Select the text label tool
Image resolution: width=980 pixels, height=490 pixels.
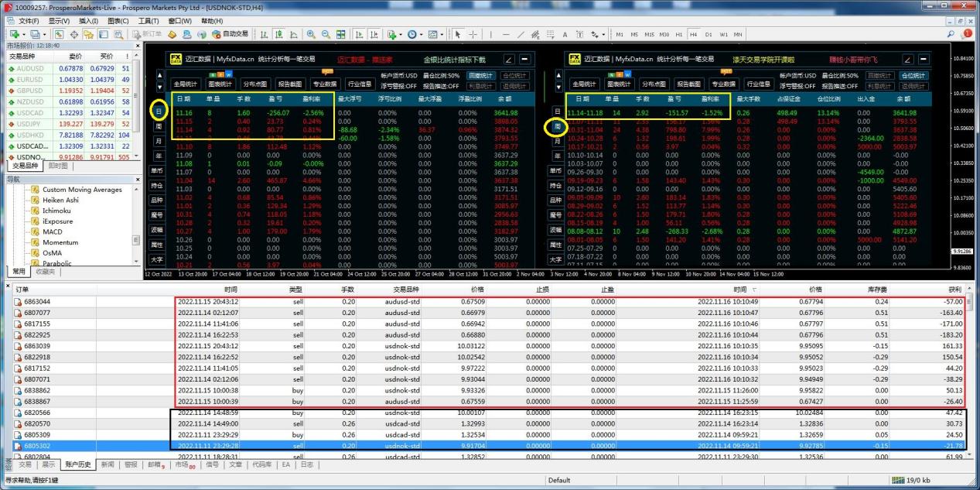tap(580, 34)
